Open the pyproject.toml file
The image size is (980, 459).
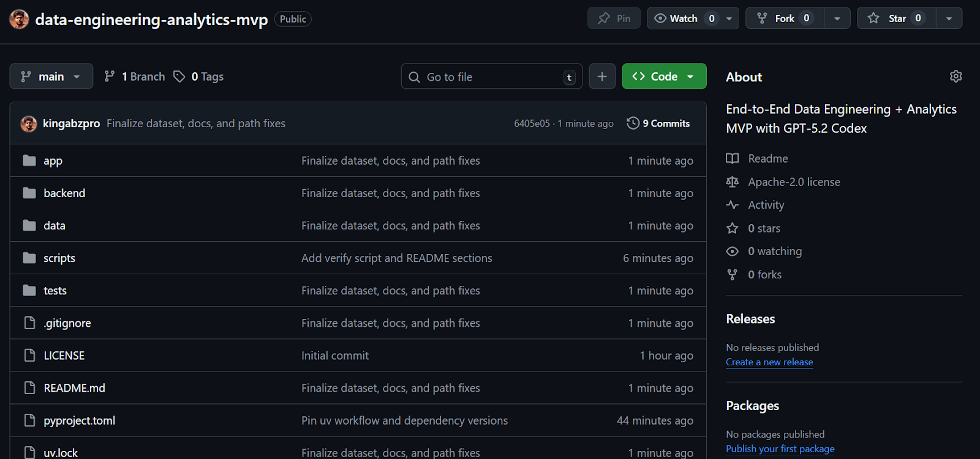(x=80, y=420)
